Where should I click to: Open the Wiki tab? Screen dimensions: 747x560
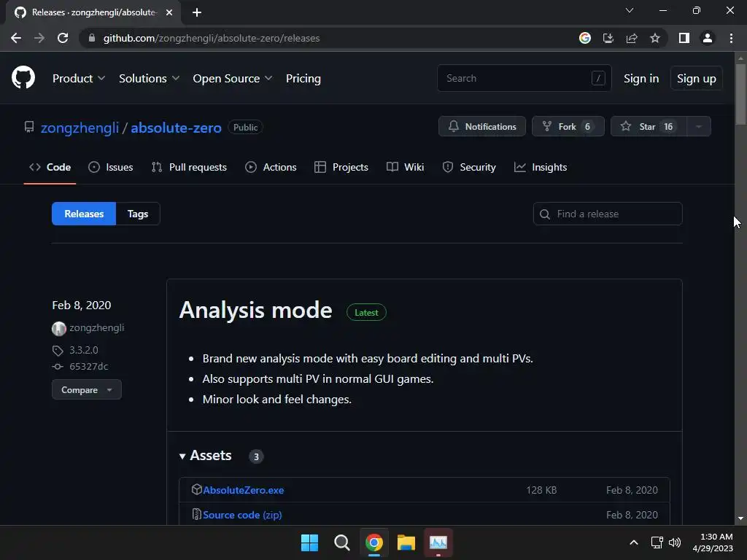click(x=405, y=167)
